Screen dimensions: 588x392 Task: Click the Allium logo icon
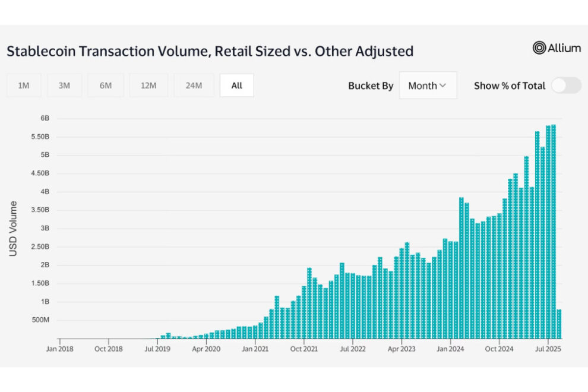[539, 48]
